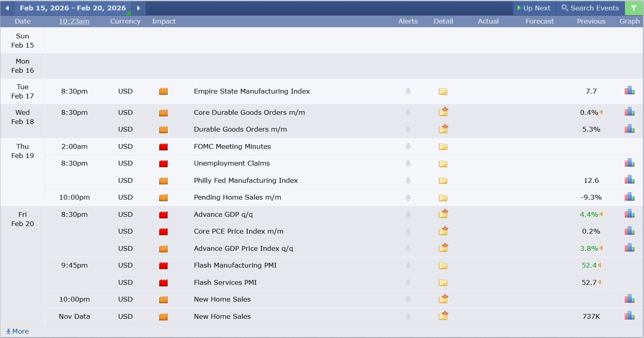Viewport: 644px width, 338px height.
Task: Enable alert bell for Flash Manufacturing PMI
Action: [x=408, y=265]
